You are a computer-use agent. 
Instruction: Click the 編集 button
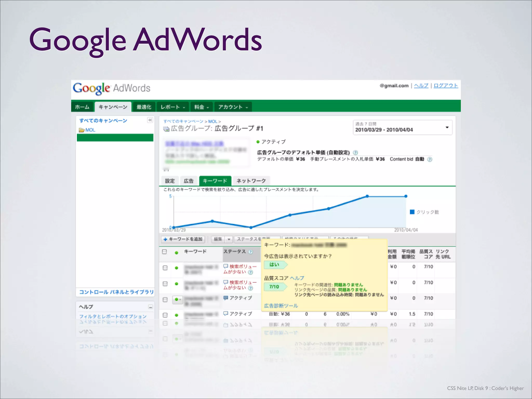coord(218,239)
